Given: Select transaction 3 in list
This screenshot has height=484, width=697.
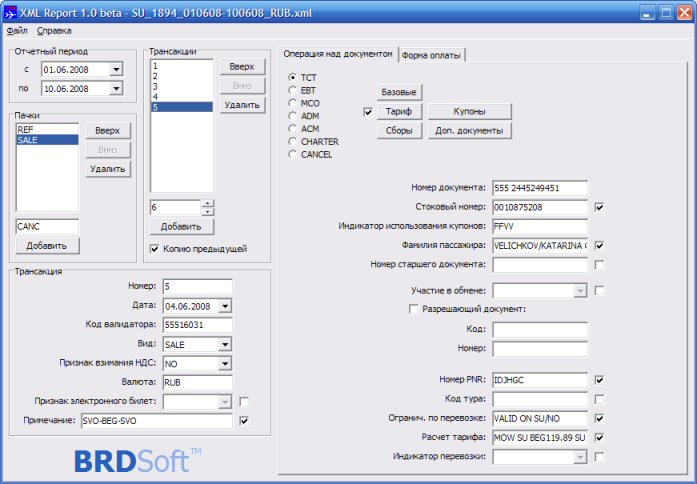Looking at the screenshot, I should tap(181, 86).
